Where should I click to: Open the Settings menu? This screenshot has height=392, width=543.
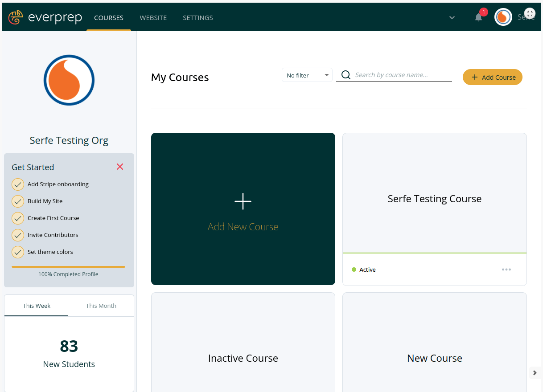pos(197,18)
